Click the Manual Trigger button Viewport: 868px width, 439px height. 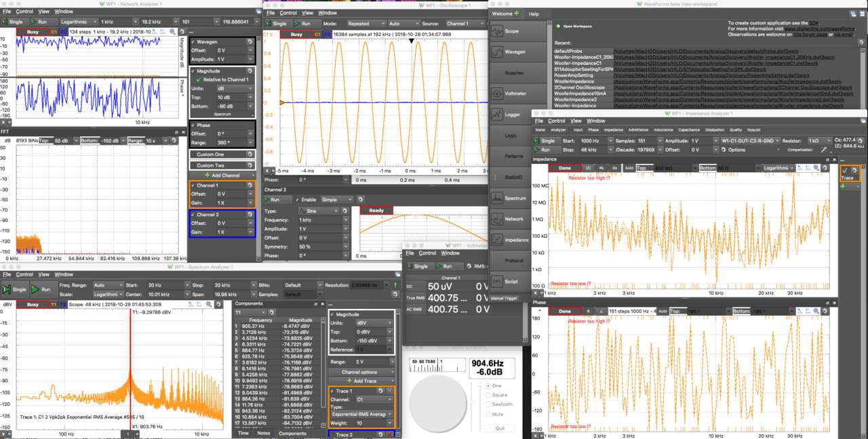click(x=504, y=298)
